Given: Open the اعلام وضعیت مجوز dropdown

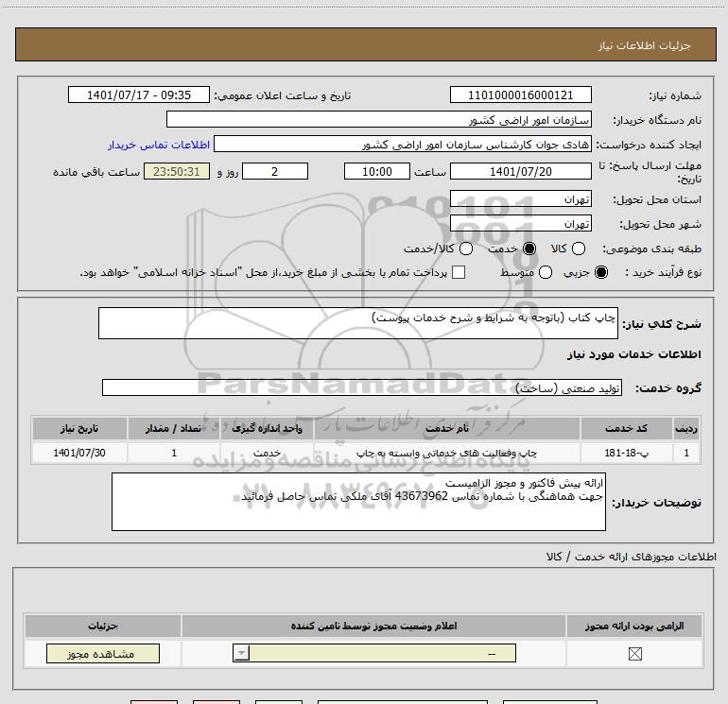Looking at the screenshot, I should coord(374,653).
